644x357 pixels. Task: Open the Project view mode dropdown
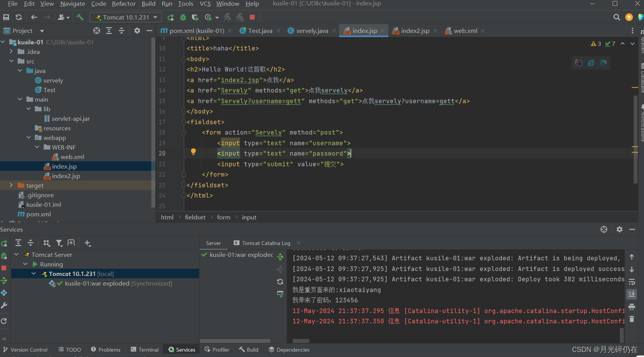(42, 31)
